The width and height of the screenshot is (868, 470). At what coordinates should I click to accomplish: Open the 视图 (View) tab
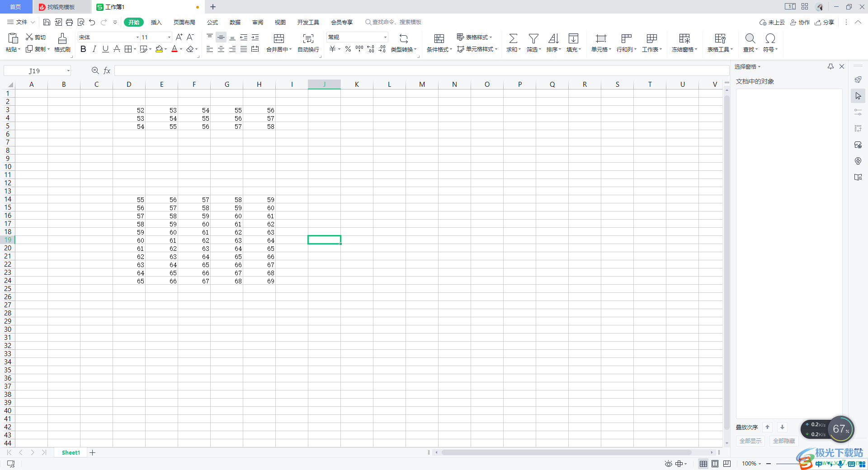point(280,22)
